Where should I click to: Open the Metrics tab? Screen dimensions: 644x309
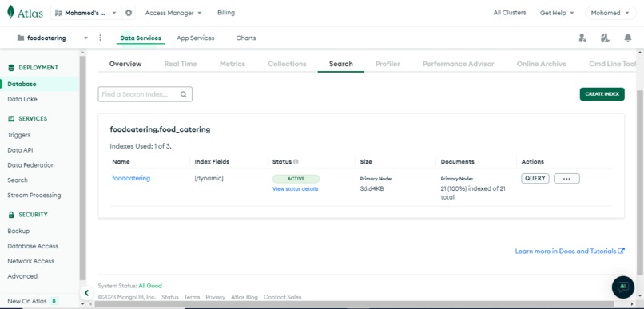point(232,64)
